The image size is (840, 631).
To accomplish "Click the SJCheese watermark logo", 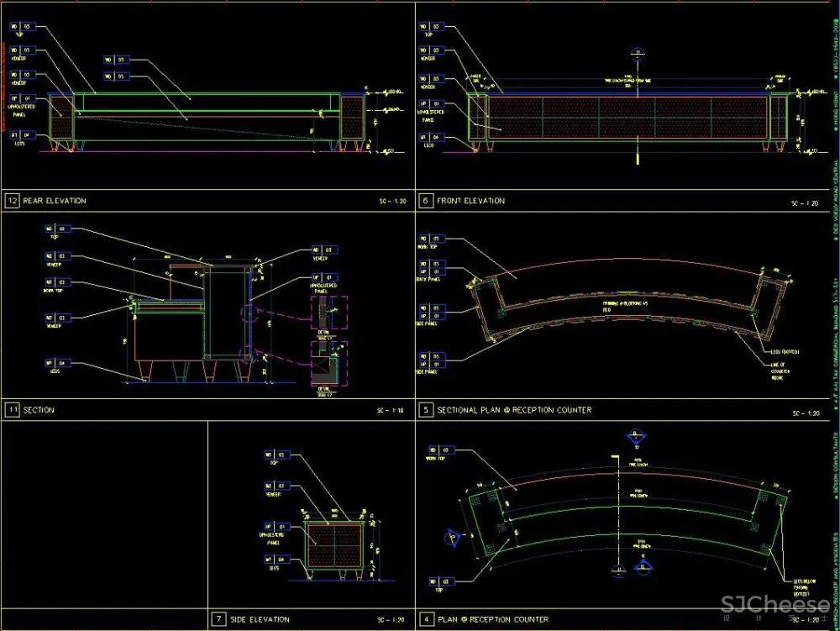I will click(x=774, y=603).
